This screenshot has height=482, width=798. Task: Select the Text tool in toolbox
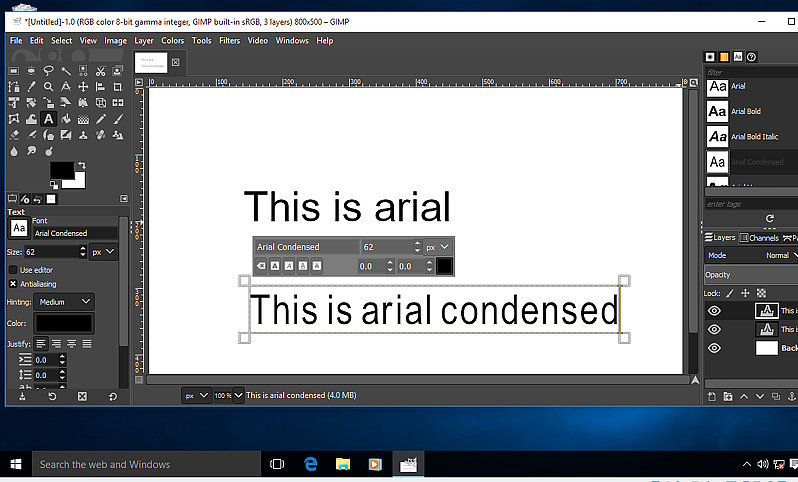(48, 119)
